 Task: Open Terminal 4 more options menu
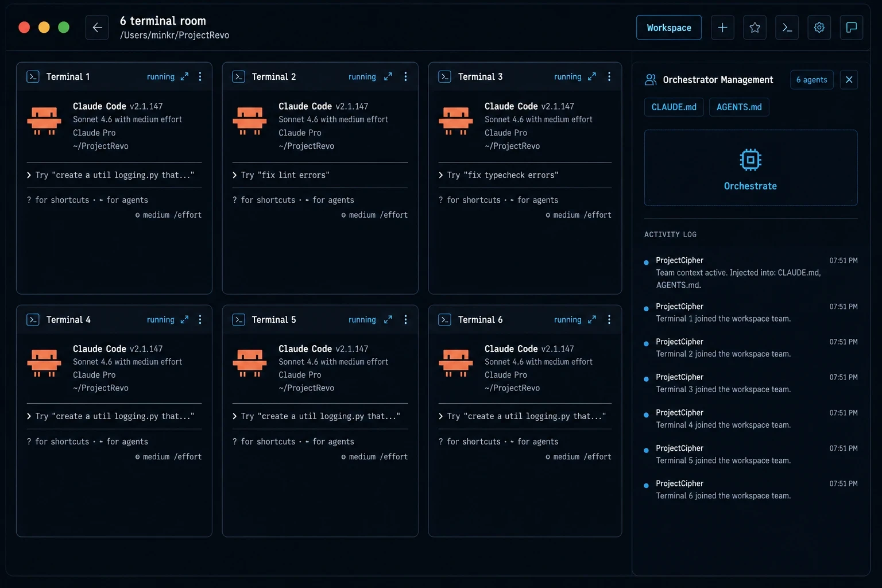click(x=200, y=319)
